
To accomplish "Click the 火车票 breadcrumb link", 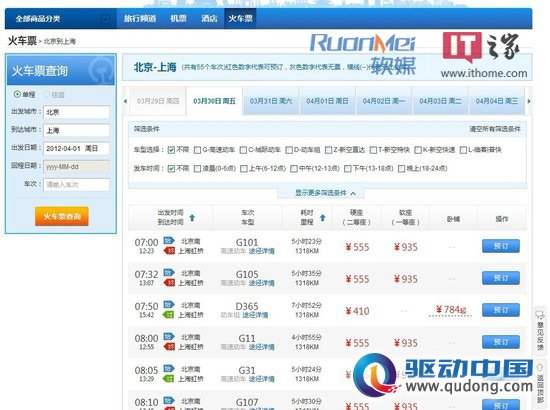I will point(22,41).
